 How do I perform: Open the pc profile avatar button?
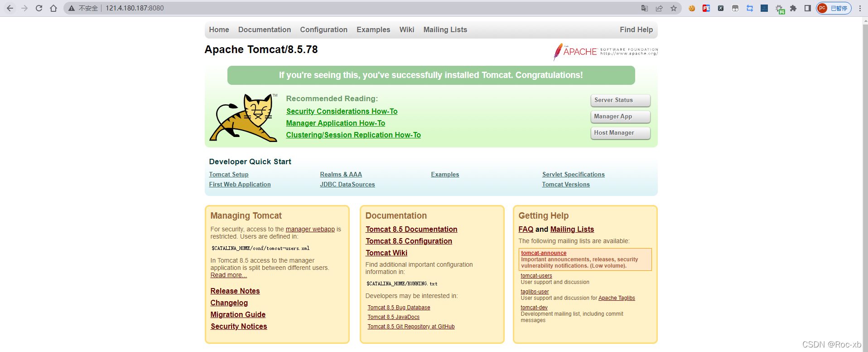tap(834, 8)
